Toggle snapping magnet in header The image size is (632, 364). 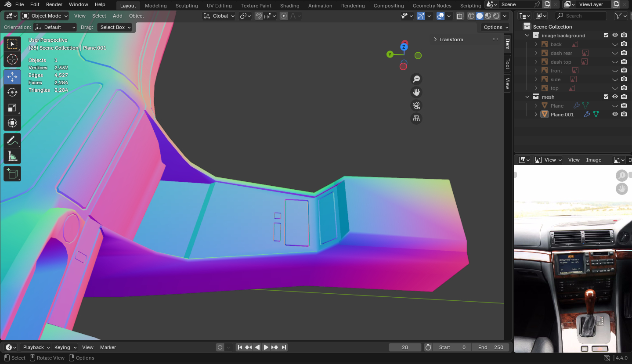coord(259,16)
